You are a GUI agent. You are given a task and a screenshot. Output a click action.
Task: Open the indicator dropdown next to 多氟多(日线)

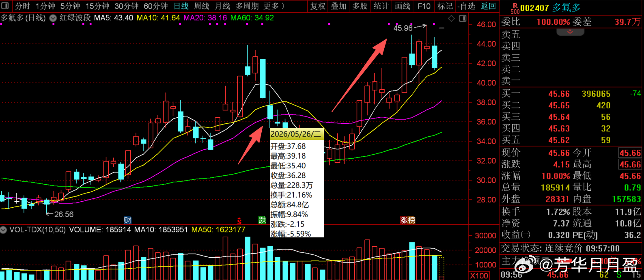pos(53,18)
